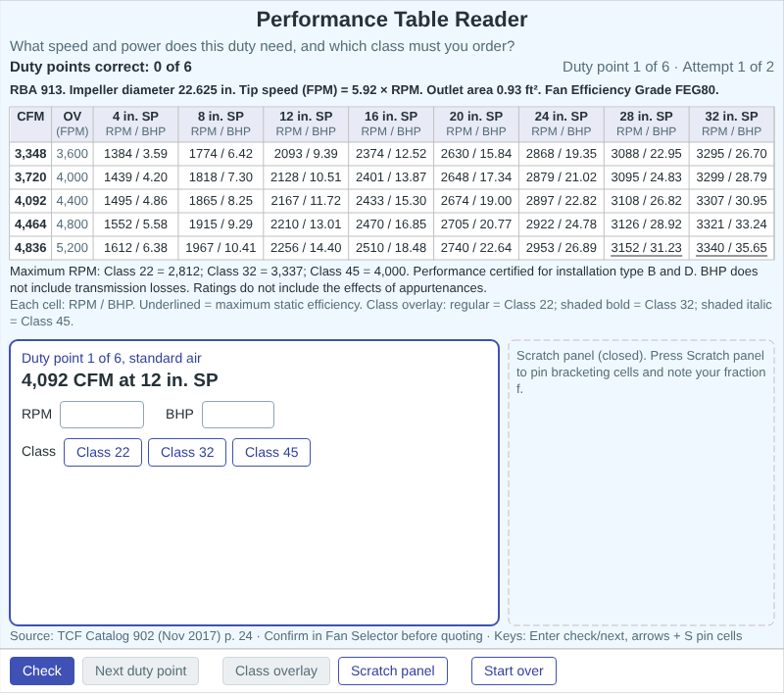Select underlined cell 3340 / 35.65
The image size is (784, 695).
point(731,247)
